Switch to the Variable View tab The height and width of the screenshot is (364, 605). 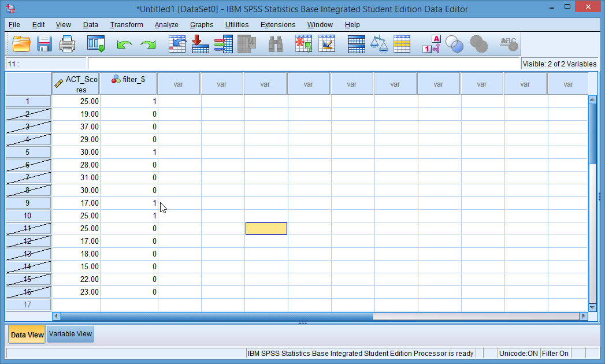pos(70,334)
